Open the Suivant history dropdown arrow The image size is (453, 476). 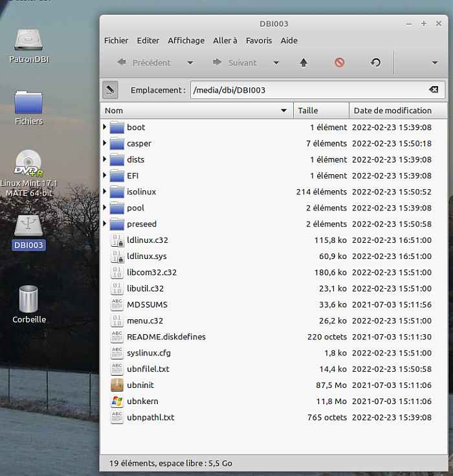pos(276,63)
